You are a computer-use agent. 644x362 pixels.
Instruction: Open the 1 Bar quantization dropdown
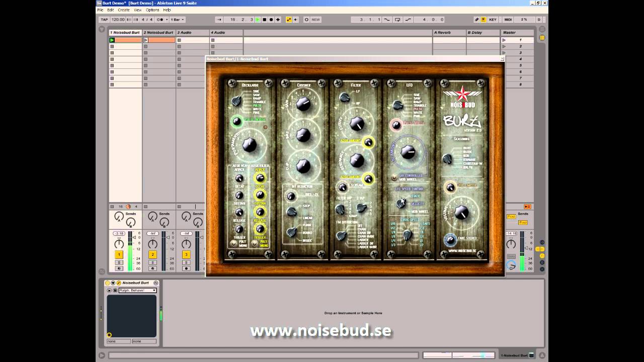coord(178,20)
